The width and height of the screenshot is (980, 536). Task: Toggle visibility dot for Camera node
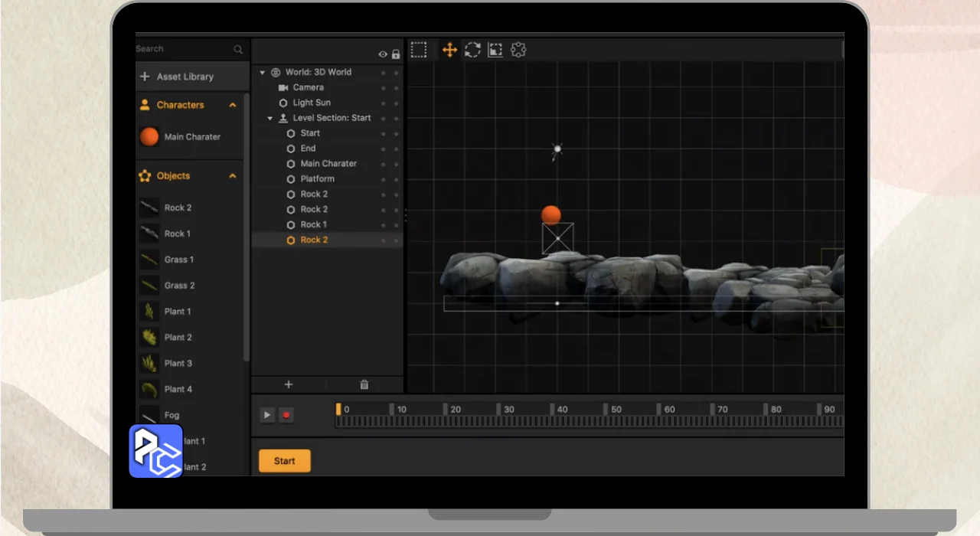pyautogui.click(x=383, y=88)
